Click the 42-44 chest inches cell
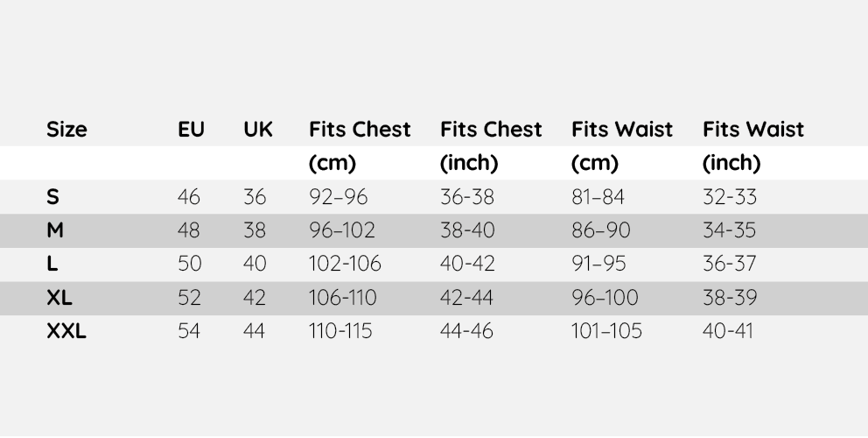This screenshot has width=868, height=438. point(467,298)
